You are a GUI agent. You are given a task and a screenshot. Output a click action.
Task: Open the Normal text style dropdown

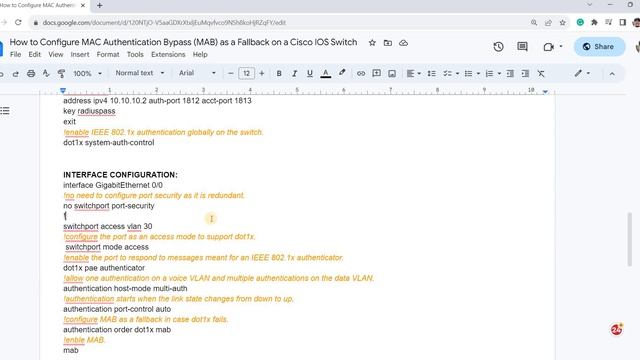pos(140,73)
